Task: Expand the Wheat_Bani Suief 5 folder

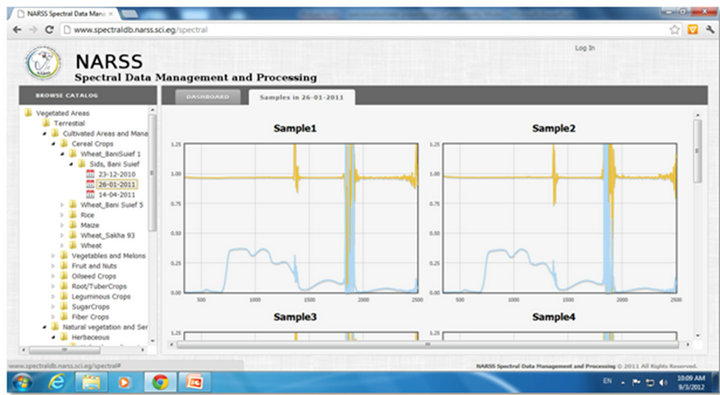Action: tap(62, 205)
